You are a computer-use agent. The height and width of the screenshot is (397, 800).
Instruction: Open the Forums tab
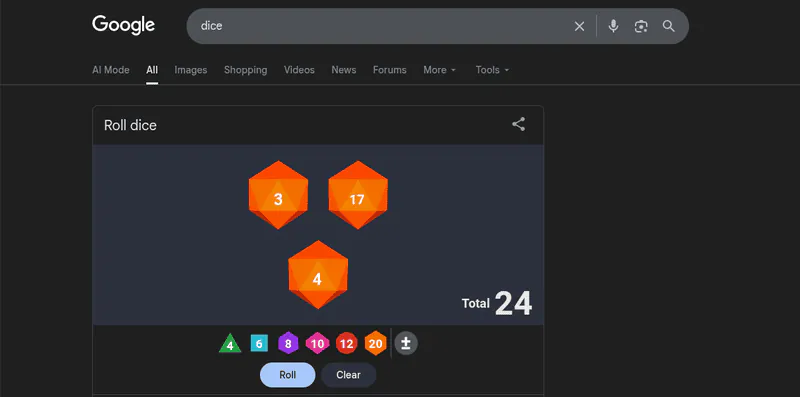pos(390,70)
